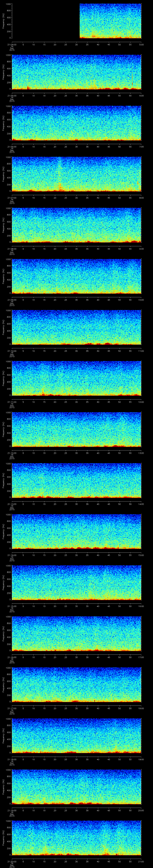The image size is (153, 868).
Task: Click the Frequency (Hz) label of the 21:05:00 panel
Action: [x=3, y=72]
